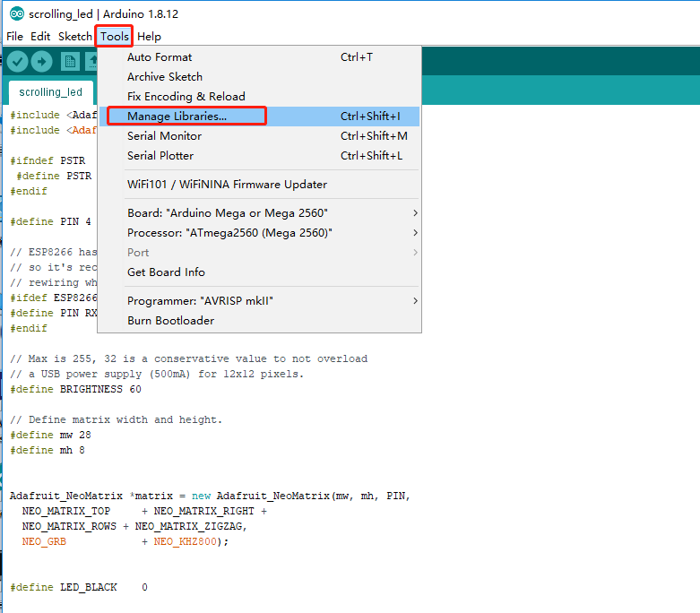
Task: Open the File menu
Action: click(14, 37)
